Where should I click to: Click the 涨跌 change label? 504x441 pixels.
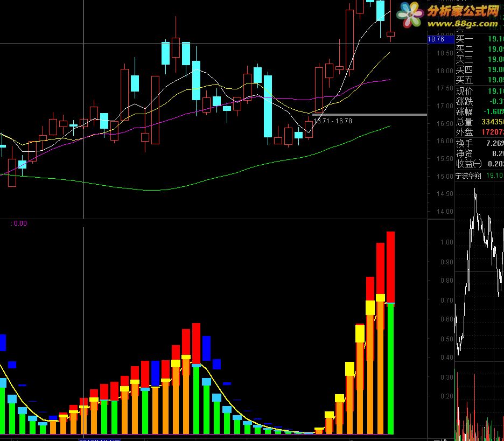(x=464, y=102)
